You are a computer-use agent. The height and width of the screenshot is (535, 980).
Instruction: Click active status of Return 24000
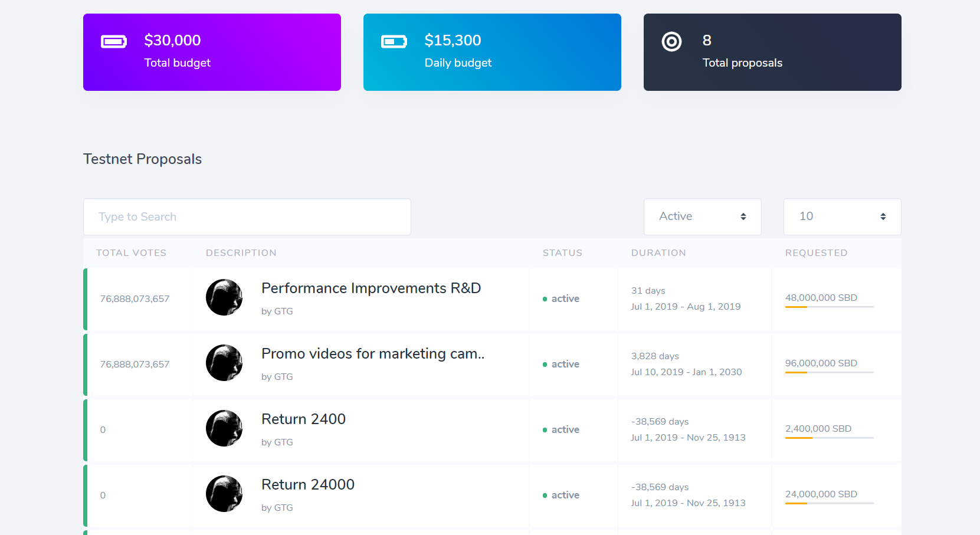(561, 495)
